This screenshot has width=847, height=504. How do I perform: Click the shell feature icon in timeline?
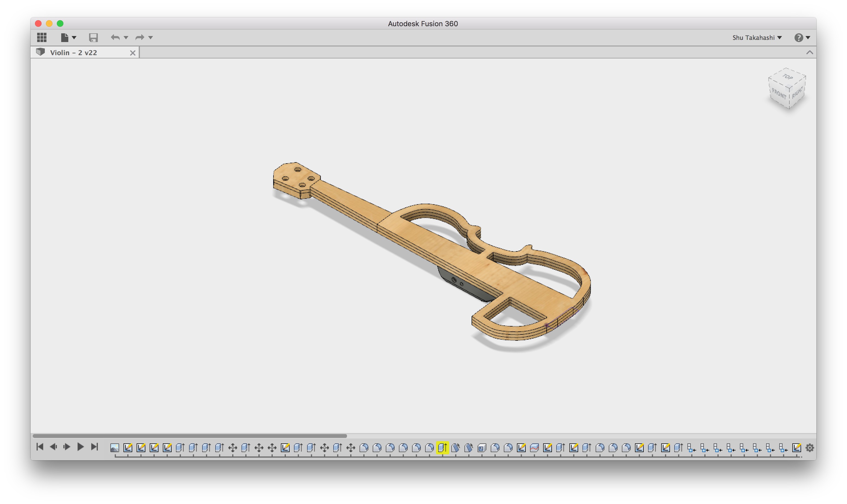(482, 448)
